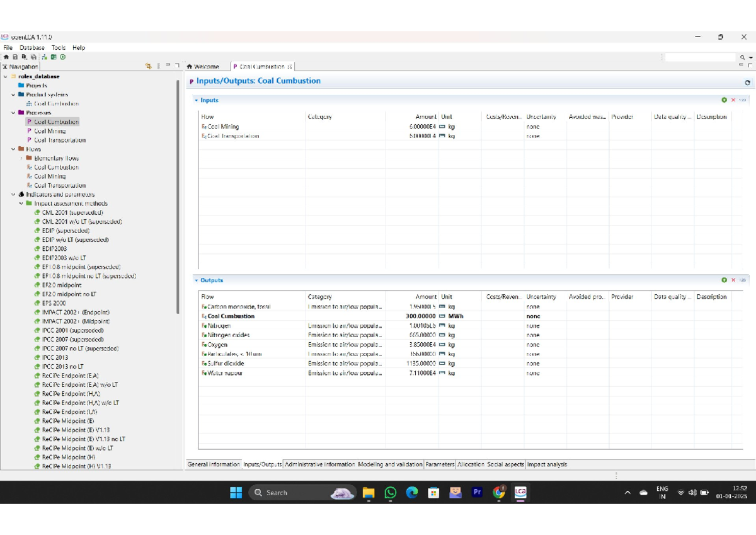Switch to Administrative information tab

click(319, 464)
